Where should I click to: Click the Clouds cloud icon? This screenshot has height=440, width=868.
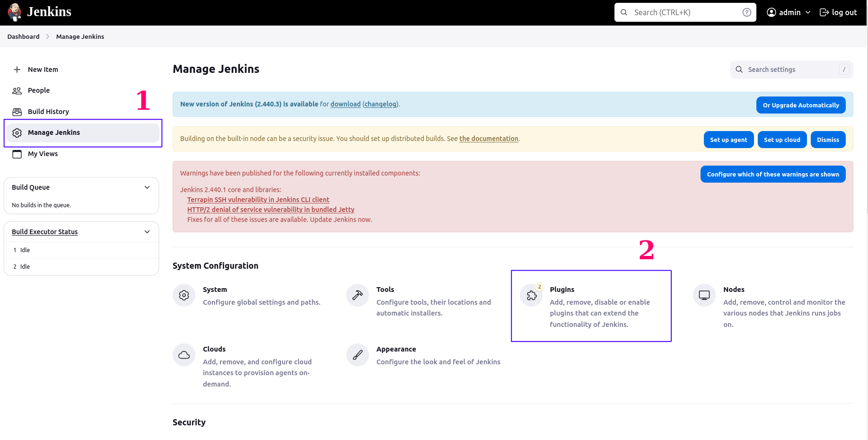coord(184,355)
